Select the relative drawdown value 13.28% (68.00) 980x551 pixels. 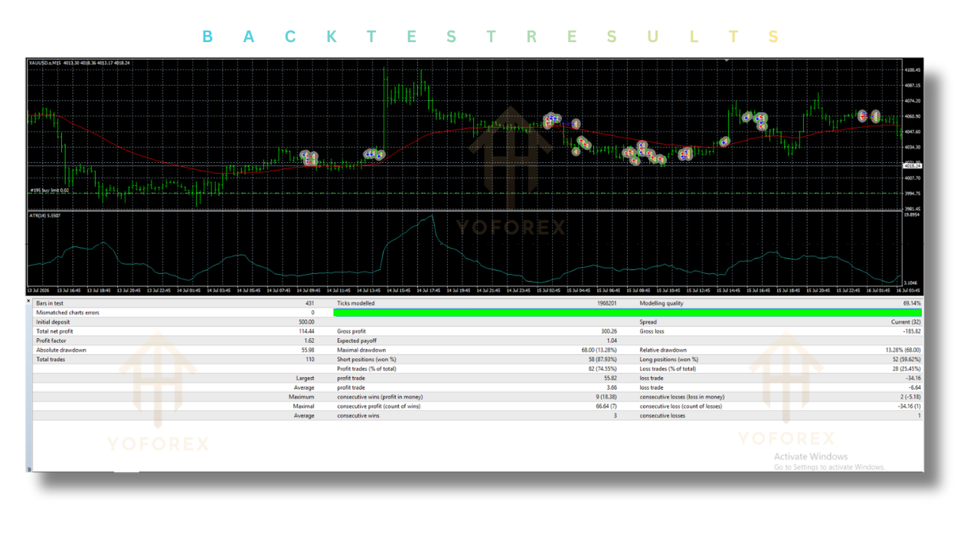(x=903, y=350)
